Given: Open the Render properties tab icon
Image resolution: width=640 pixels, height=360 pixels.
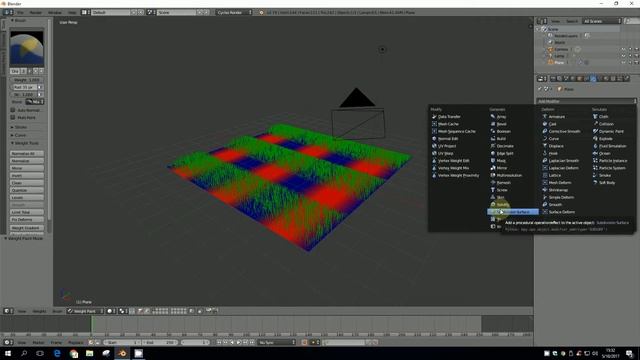Looking at the screenshot, I should point(553,78).
